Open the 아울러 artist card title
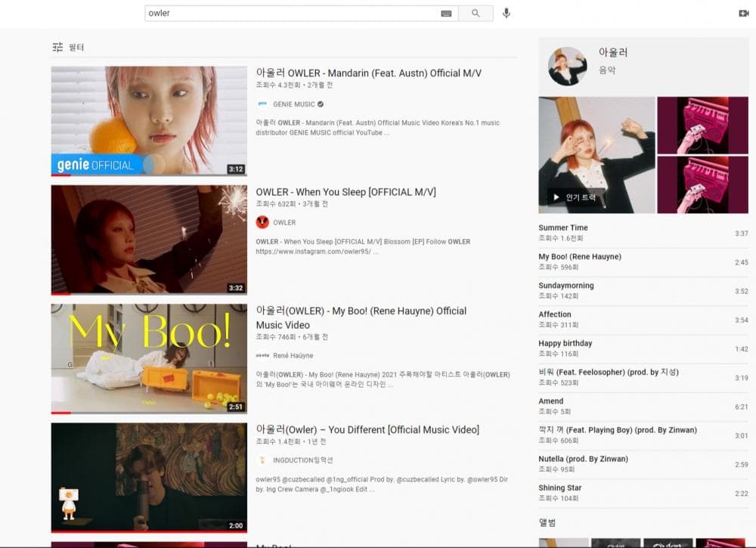This screenshot has height=548, width=756. click(x=613, y=52)
